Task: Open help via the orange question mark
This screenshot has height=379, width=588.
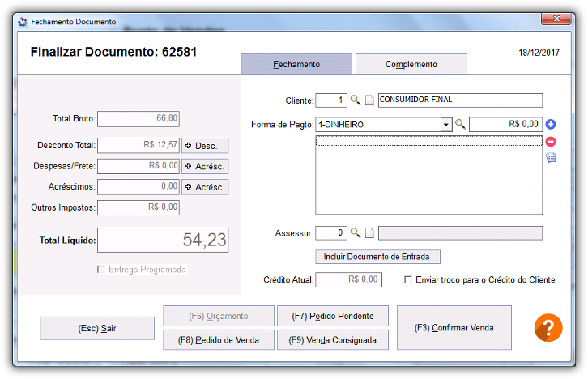Action: [548, 328]
